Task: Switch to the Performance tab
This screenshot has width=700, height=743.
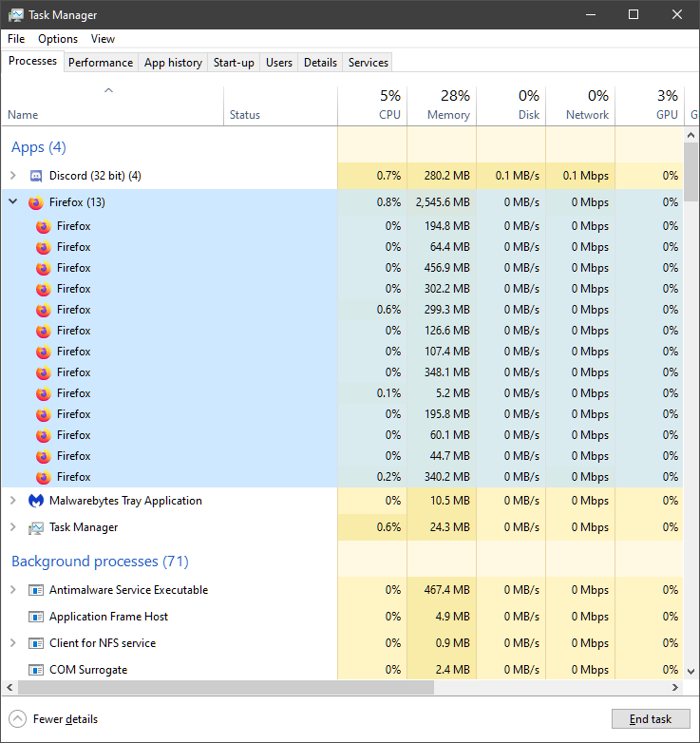Action: [x=101, y=63]
